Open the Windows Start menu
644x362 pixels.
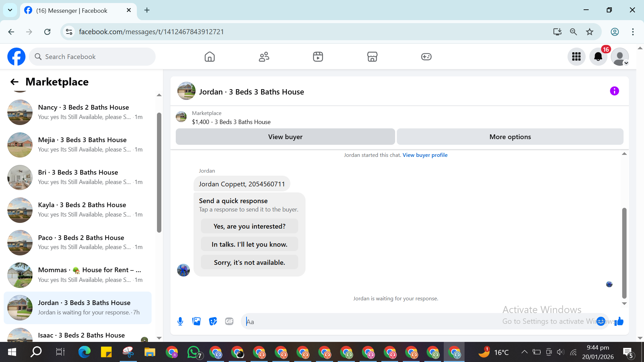pyautogui.click(x=12, y=352)
